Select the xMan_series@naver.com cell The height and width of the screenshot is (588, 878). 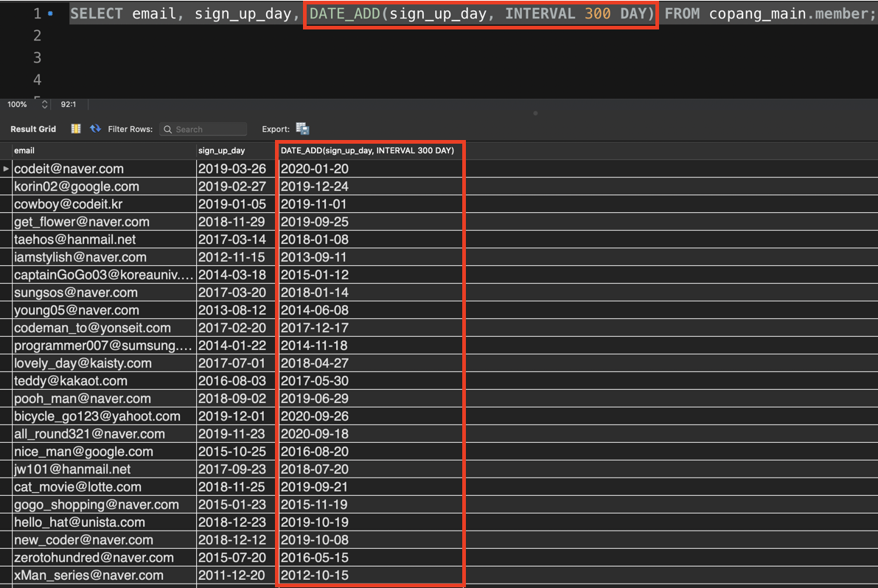104,575
